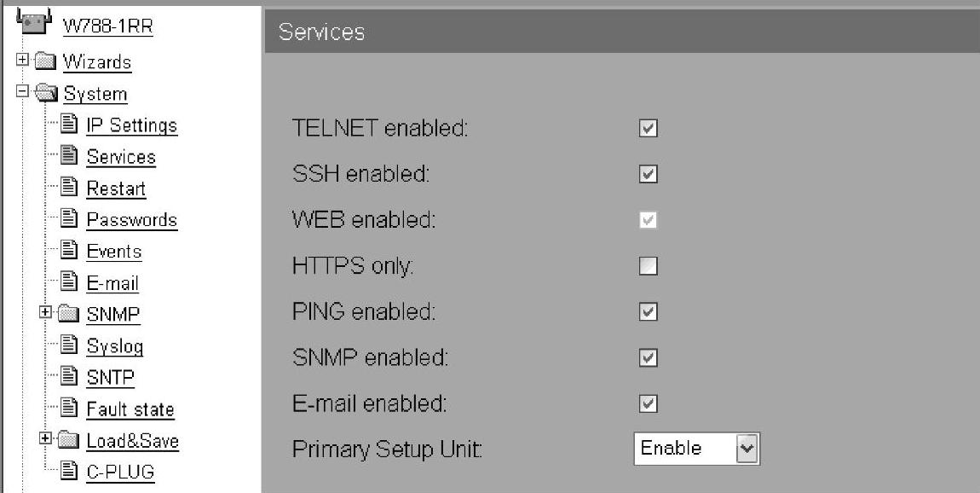Toggle the PING enabled checkbox
The width and height of the screenshot is (980, 493).
point(649,311)
